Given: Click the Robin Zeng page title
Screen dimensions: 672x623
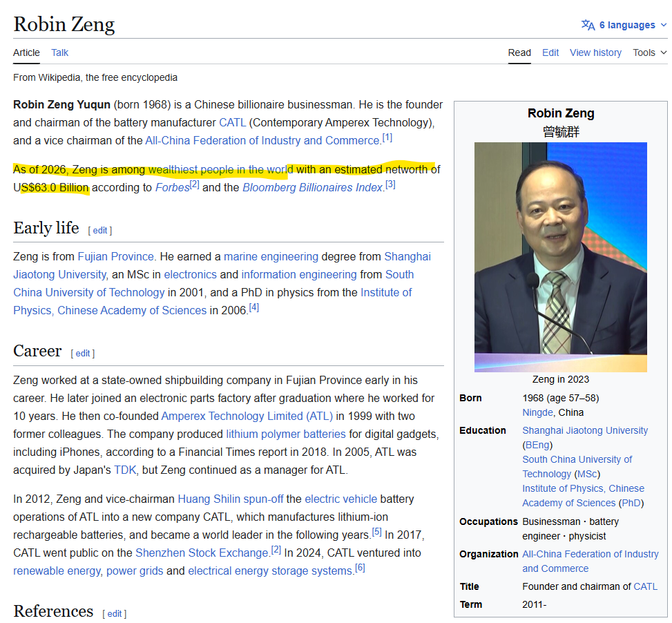Looking at the screenshot, I should (x=64, y=24).
